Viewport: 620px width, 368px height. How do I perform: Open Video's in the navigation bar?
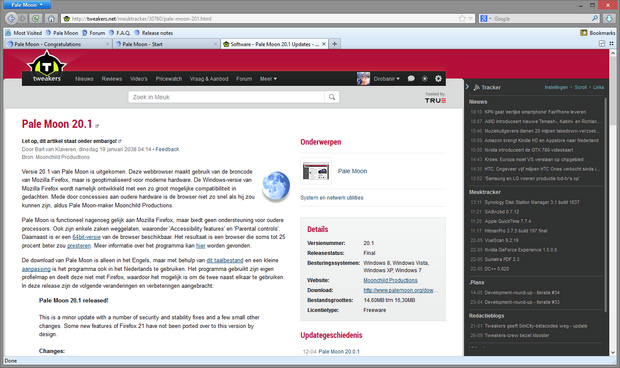(139, 79)
